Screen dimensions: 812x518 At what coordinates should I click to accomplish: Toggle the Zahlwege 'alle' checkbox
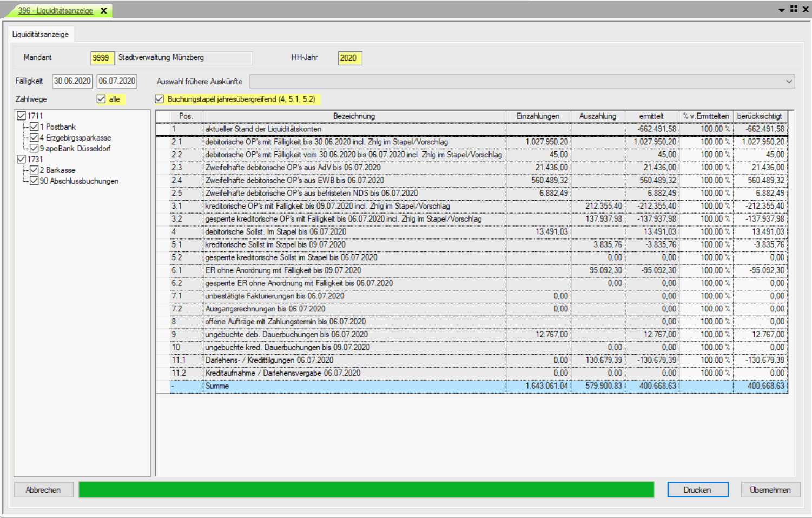pyautogui.click(x=101, y=99)
